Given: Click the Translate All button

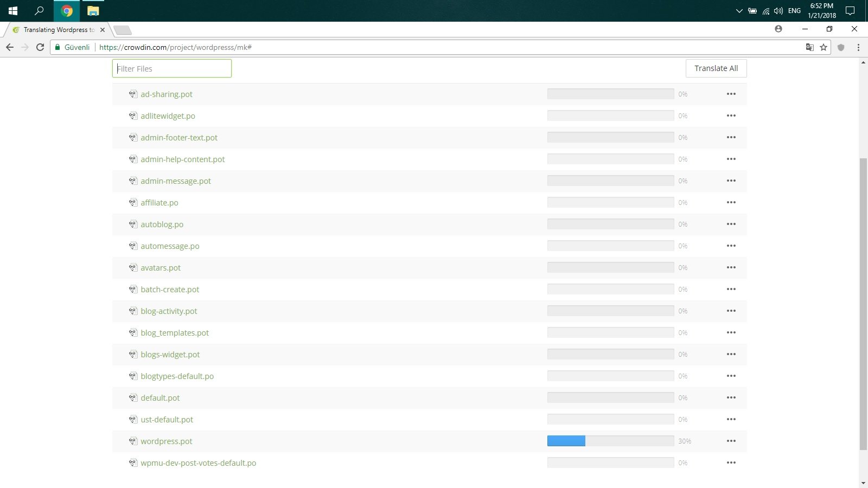Looking at the screenshot, I should pos(716,68).
